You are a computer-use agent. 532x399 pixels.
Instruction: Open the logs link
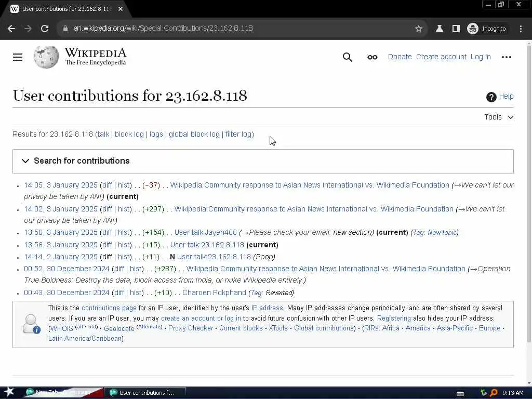156,135
